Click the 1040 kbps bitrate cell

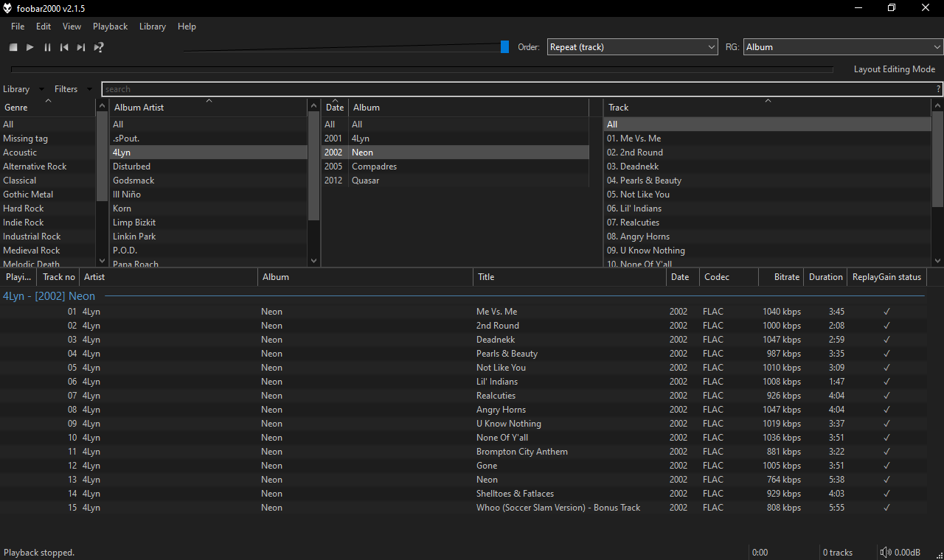[x=781, y=312]
